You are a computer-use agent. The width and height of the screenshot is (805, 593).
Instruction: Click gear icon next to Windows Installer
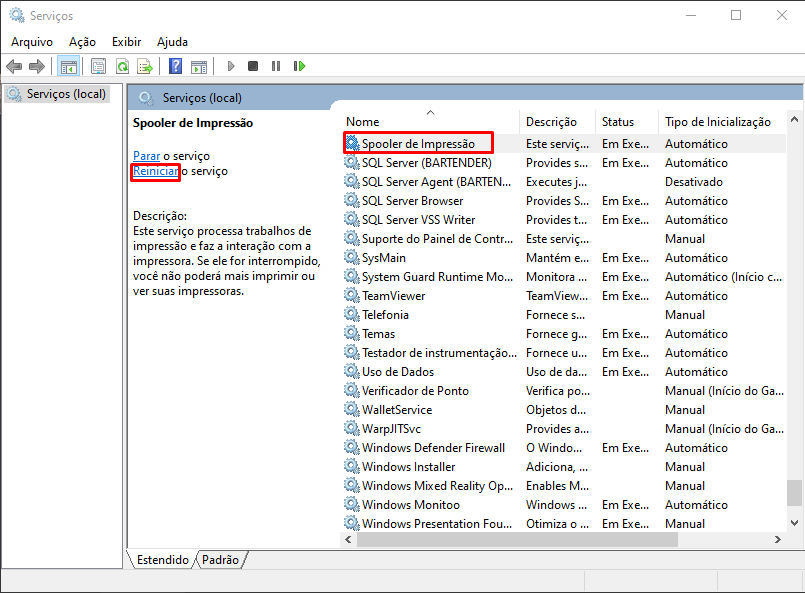[x=352, y=467]
